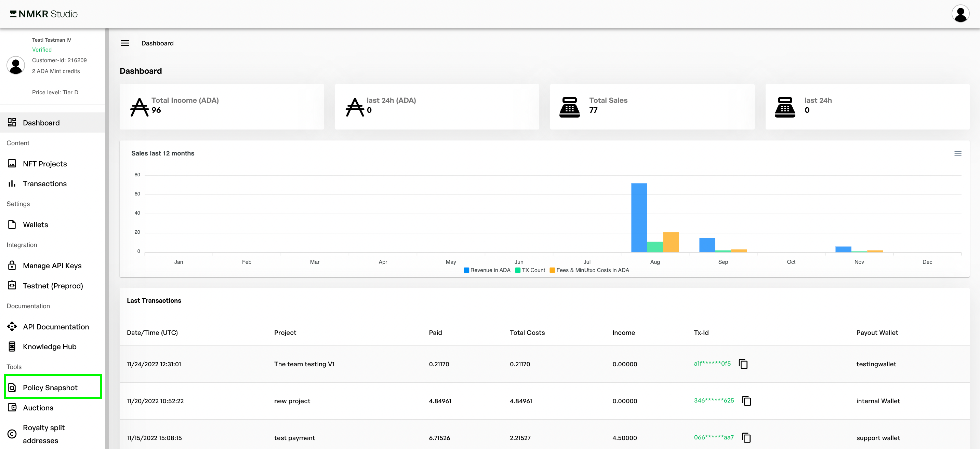Go to Wallets settings page

pyautogui.click(x=35, y=225)
